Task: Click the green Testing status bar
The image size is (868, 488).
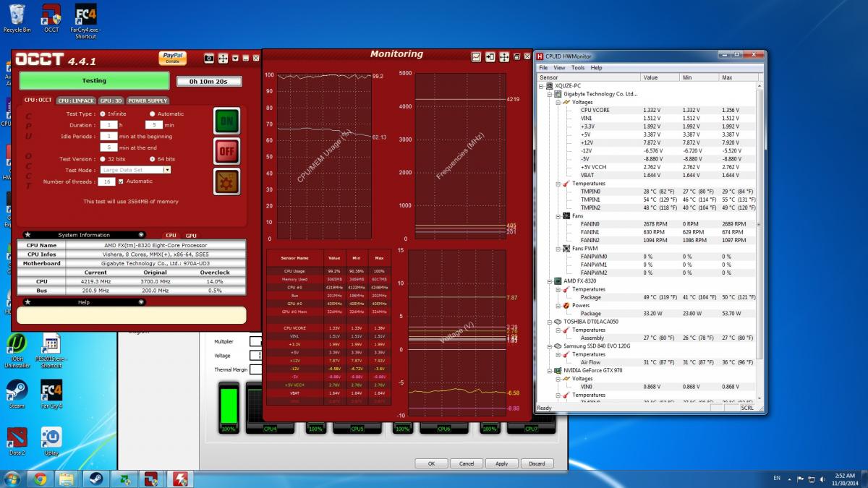Action: point(94,81)
